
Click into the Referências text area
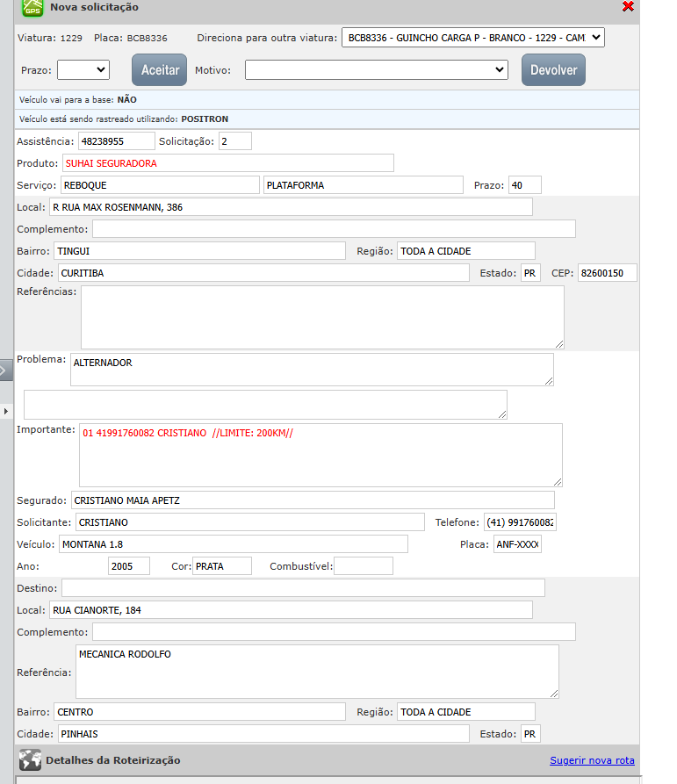pos(322,317)
